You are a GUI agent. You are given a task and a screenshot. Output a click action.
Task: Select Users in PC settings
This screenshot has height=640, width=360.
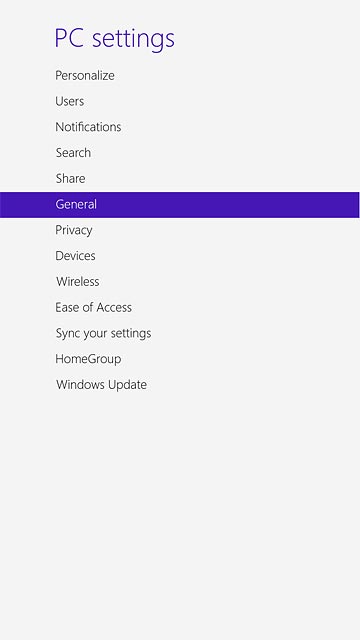[x=70, y=101]
